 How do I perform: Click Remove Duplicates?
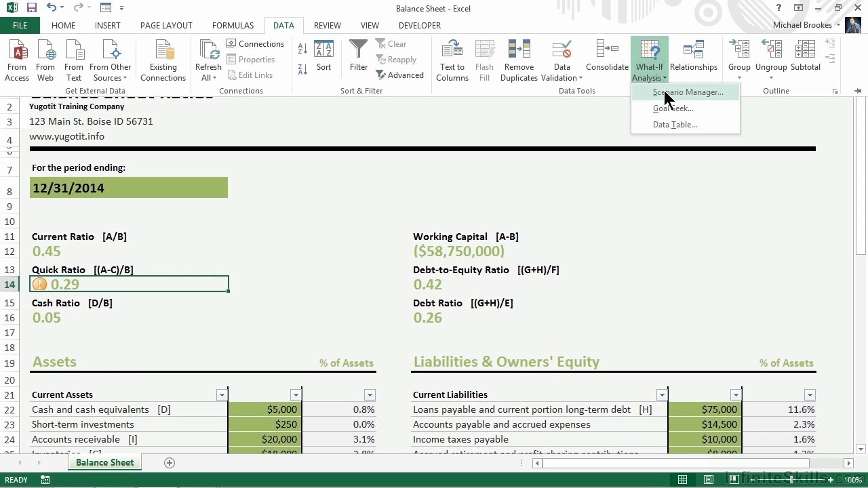[519, 61]
